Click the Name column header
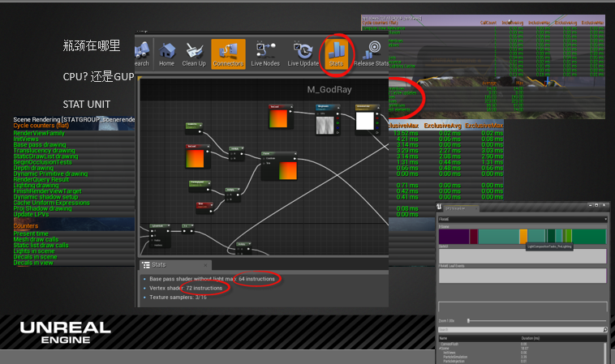This screenshot has width=615, height=364. [x=443, y=338]
